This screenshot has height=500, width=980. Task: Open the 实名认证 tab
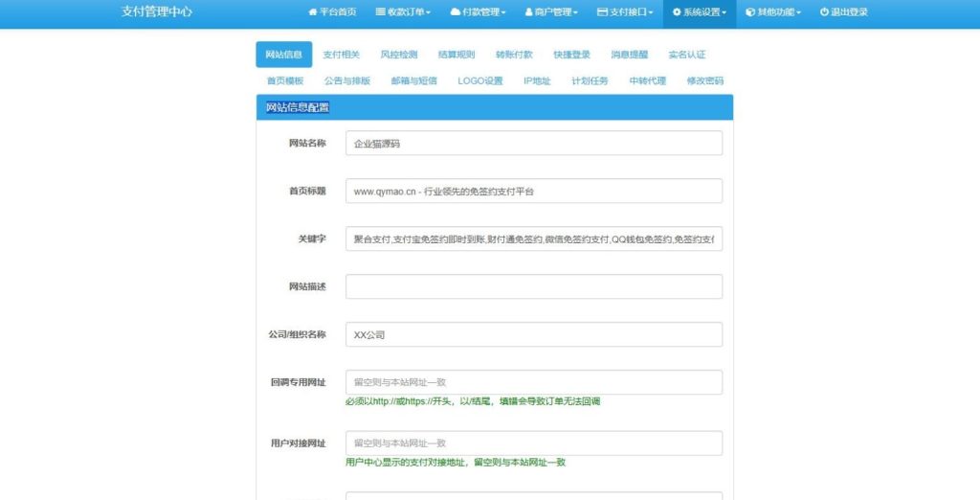click(687, 55)
